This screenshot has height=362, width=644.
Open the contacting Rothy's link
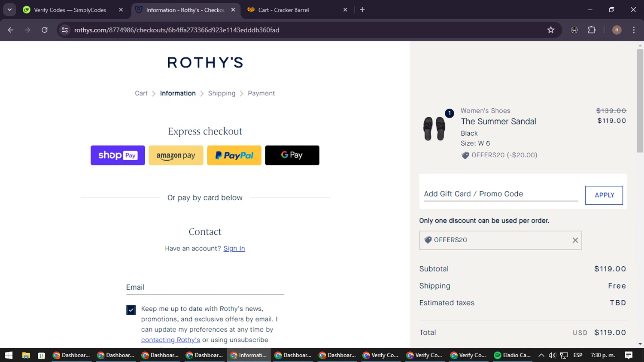tap(170, 340)
